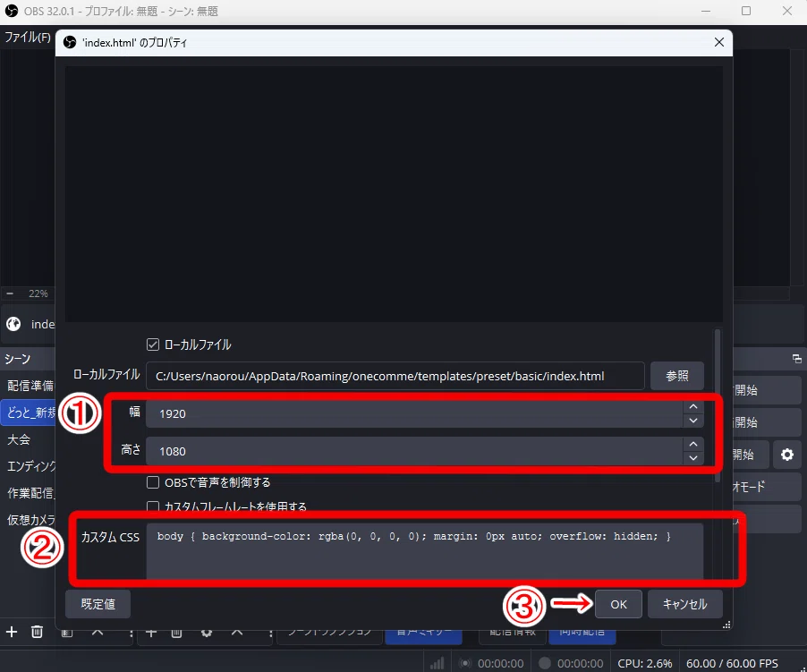
Task: Click the streaming status icon
Action: (x=464, y=663)
